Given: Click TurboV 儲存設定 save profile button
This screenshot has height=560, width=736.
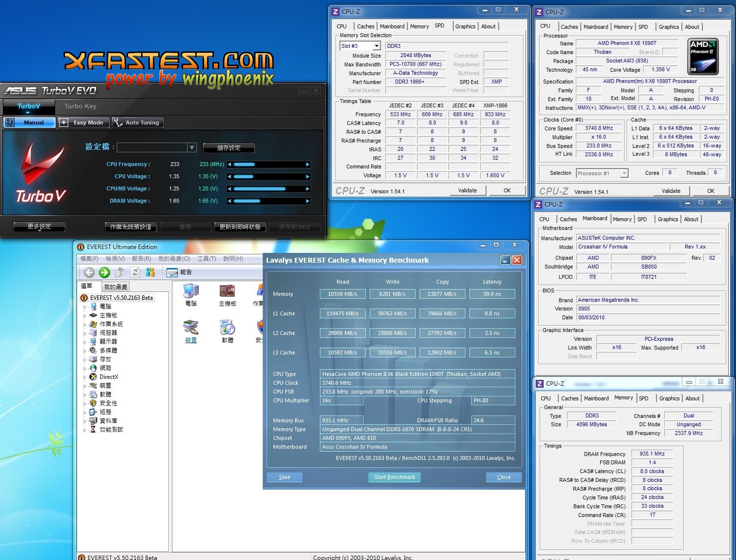Looking at the screenshot, I should pos(229,148).
